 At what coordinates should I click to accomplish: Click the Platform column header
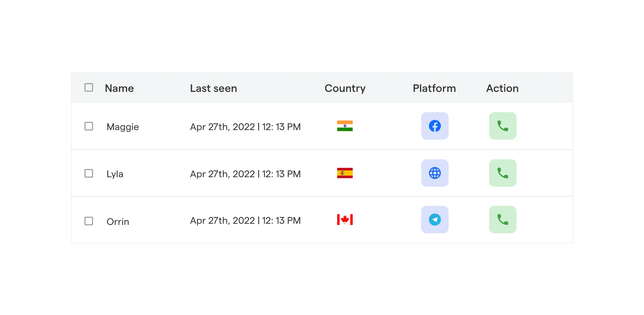434,88
